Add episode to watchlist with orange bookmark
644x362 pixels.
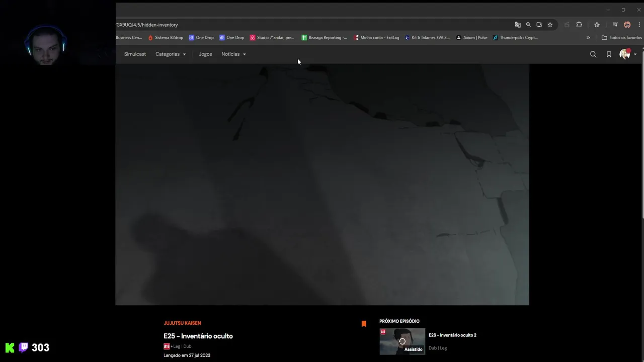coord(364,324)
